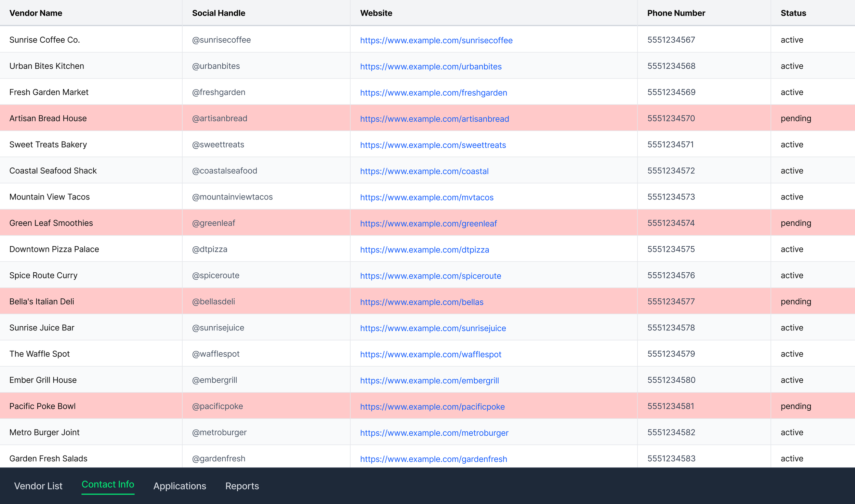Select phone number 5551234575 cell

coord(671,249)
